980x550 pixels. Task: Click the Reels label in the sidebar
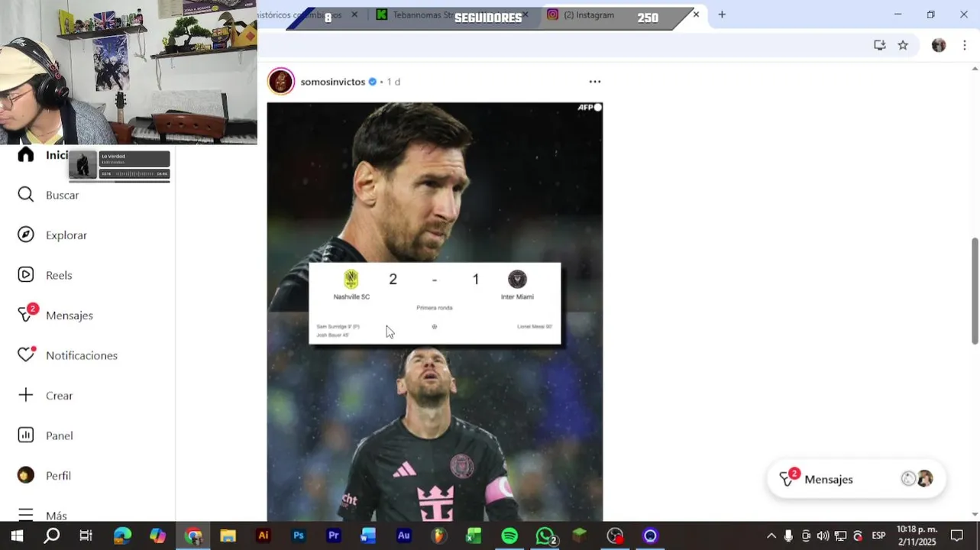(x=59, y=275)
